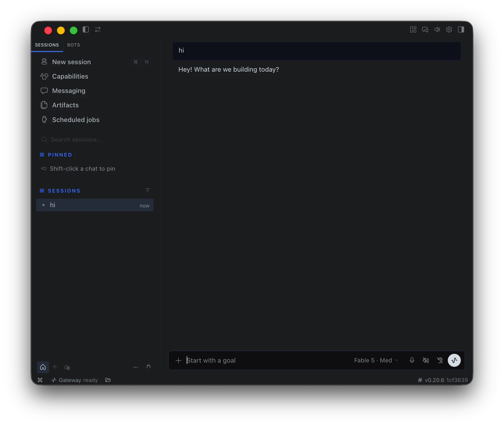504x426 pixels.
Task: Select the 'hi' session row
Action: [x=95, y=205]
